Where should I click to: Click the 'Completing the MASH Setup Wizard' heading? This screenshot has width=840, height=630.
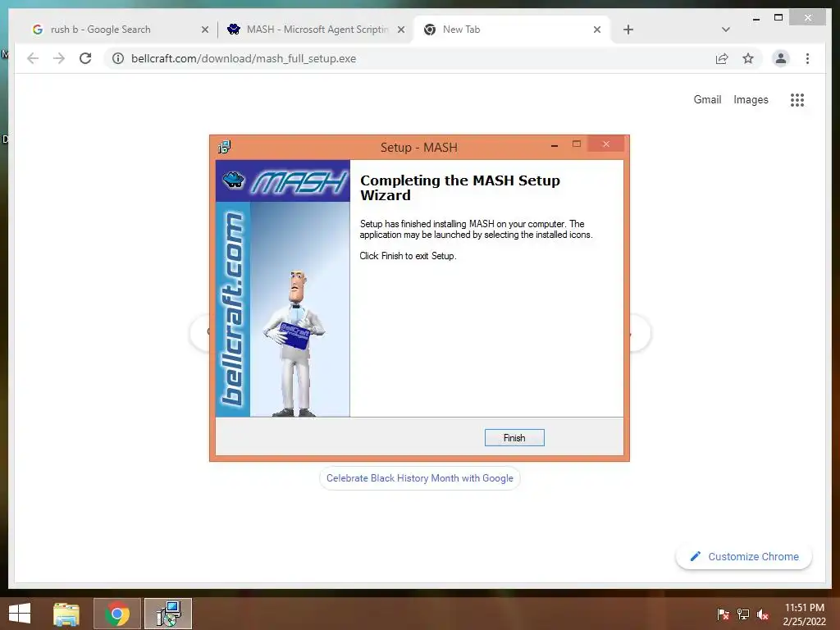pyautogui.click(x=459, y=188)
